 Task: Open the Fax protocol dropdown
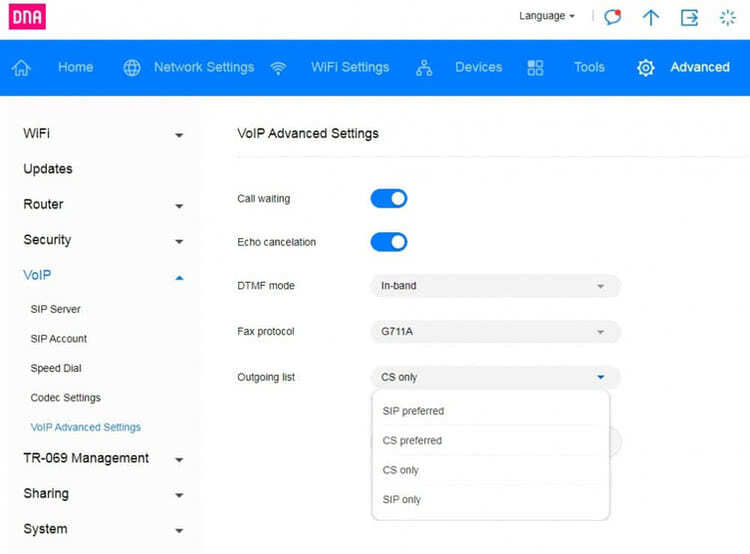pos(496,332)
